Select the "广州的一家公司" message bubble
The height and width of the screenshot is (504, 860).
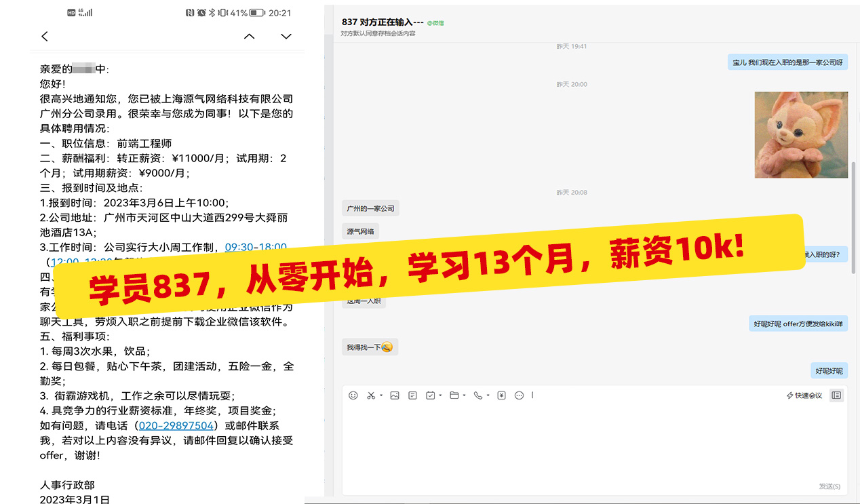pyautogui.click(x=370, y=208)
